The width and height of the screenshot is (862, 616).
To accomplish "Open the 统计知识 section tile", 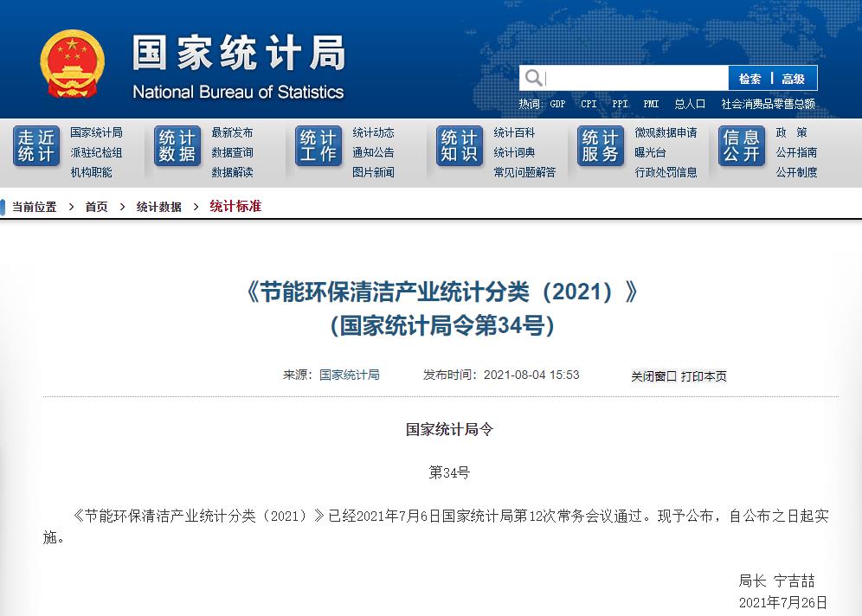I will pyautogui.click(x=459, y=146).
